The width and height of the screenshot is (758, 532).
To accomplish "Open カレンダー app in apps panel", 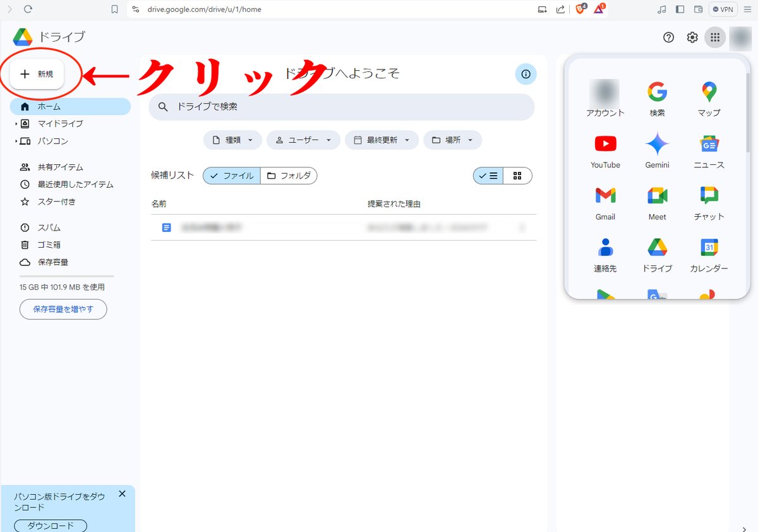I will tap(709, 254).
